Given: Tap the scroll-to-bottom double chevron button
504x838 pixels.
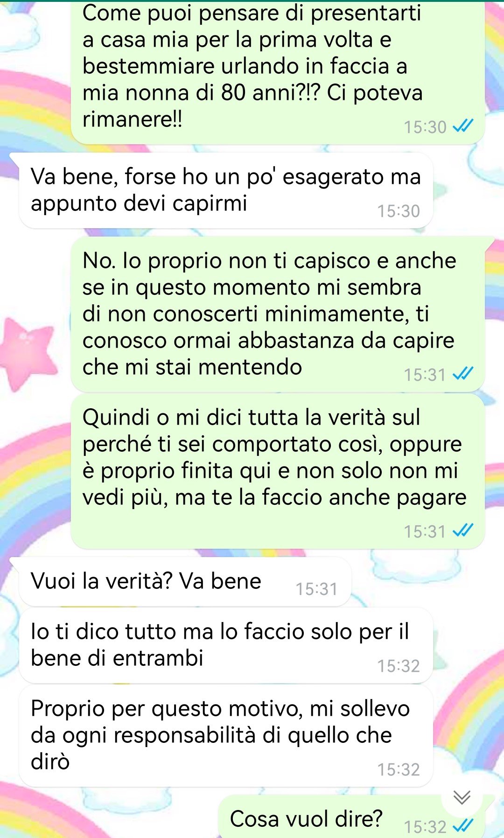Looking at the screenshot, I should (x=462, y=797).
